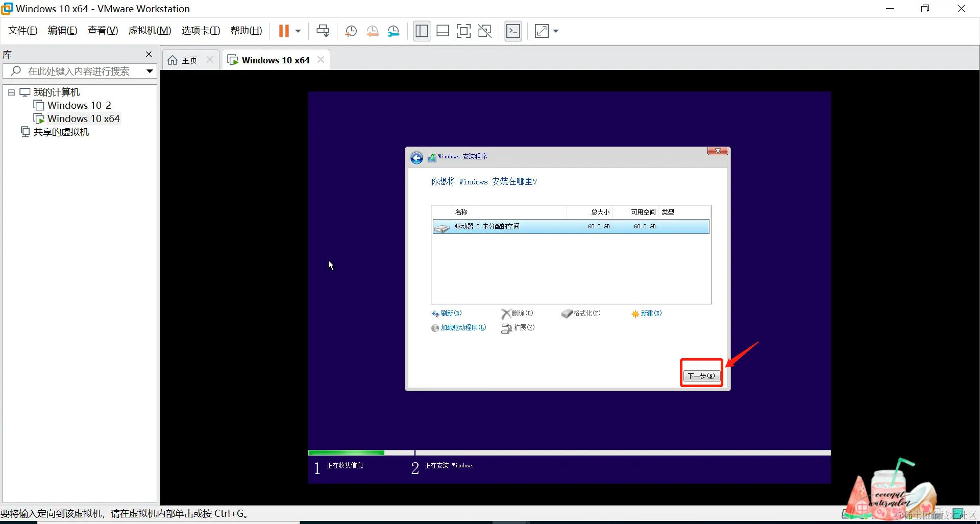Toggle the library sidebar view
Viewport: 980px width, 524px height.
pos(422,31)
